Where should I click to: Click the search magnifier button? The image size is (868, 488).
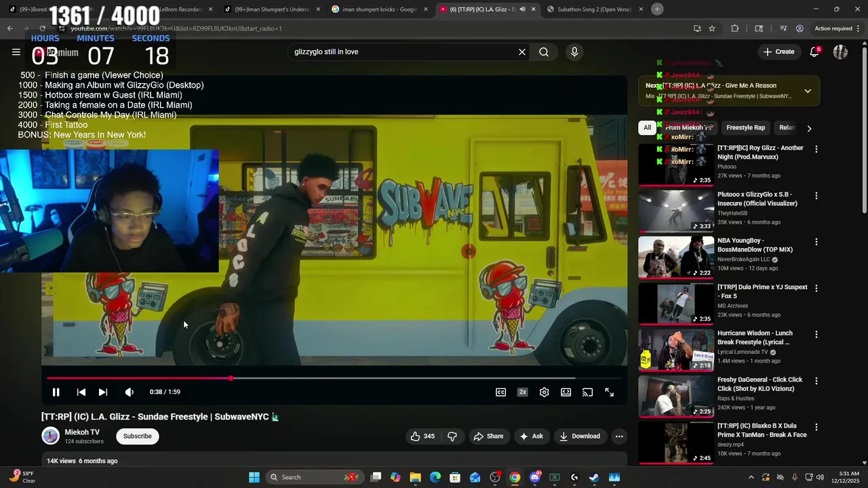click(544, 52)
